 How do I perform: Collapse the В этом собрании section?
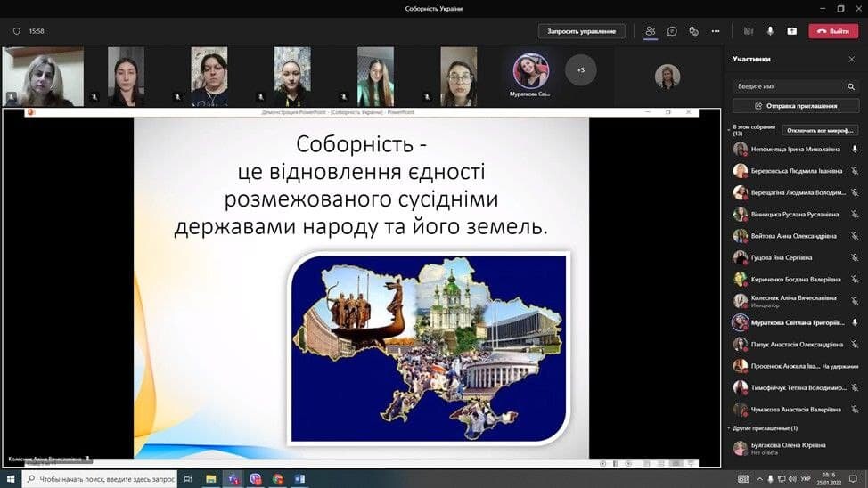click(729, 127)
